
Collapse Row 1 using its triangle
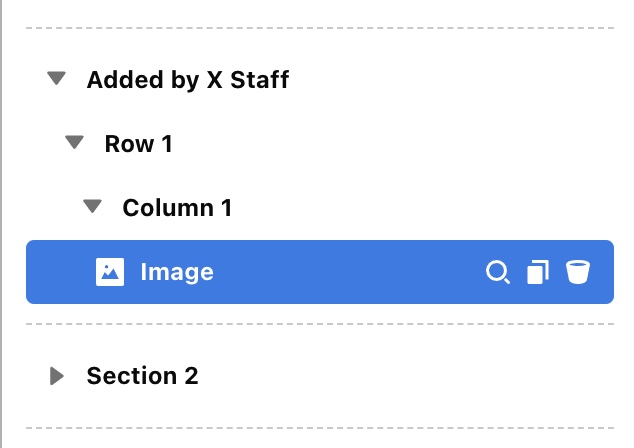[x=74, y=142]
